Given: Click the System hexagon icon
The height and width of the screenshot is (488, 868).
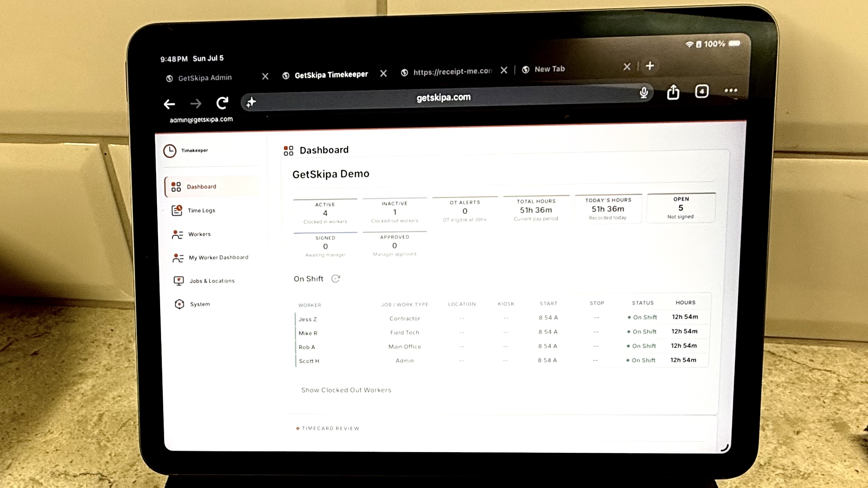Looking at the screenshot, I should coord(179,304).
